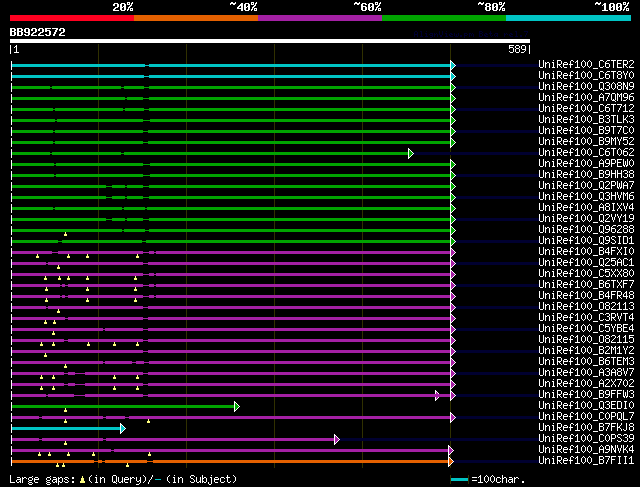640x487 pixels.
Task: Click the yellow gap marker above the Q9SID1 bar
Action: (x=65, y=234)
